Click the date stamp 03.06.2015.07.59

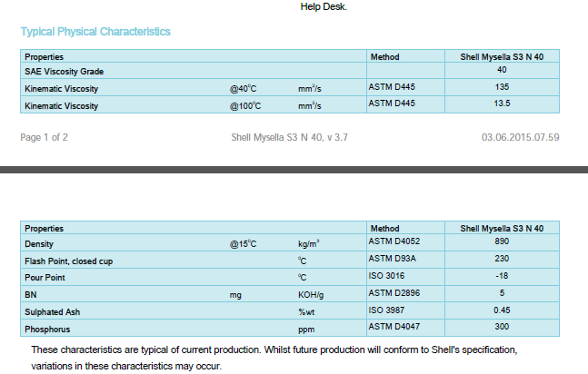pos(520,138)
